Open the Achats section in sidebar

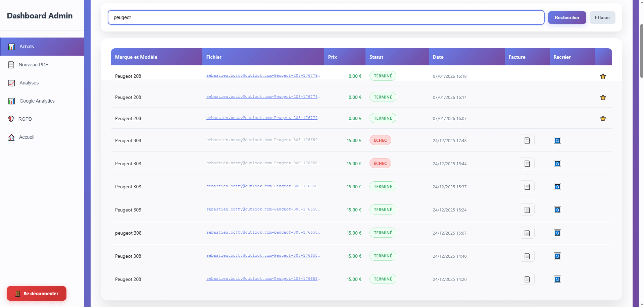[42, 47]
